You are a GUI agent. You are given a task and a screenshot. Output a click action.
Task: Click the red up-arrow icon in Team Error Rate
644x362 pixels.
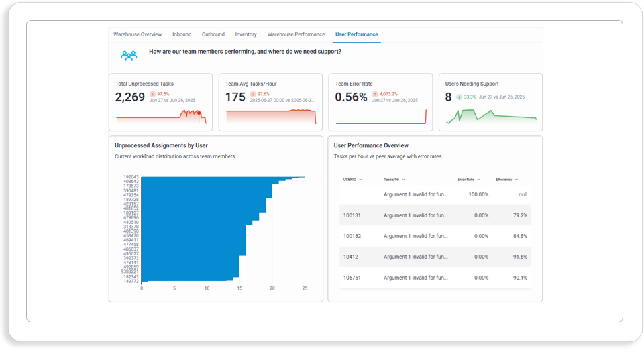pos(375,94)
